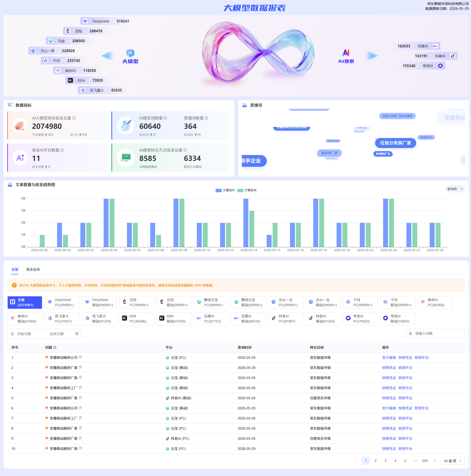Image resolution: width=471 pixels, height=476 pixels.
Task: Click 抖音AI (PC) platform cell in row 9
Action: click(x=177, y=438)
